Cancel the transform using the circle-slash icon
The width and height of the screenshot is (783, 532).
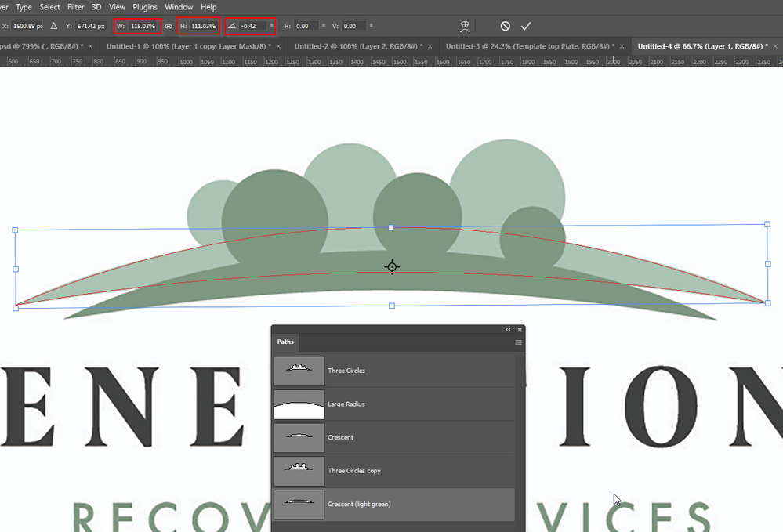tap(506, 26)
